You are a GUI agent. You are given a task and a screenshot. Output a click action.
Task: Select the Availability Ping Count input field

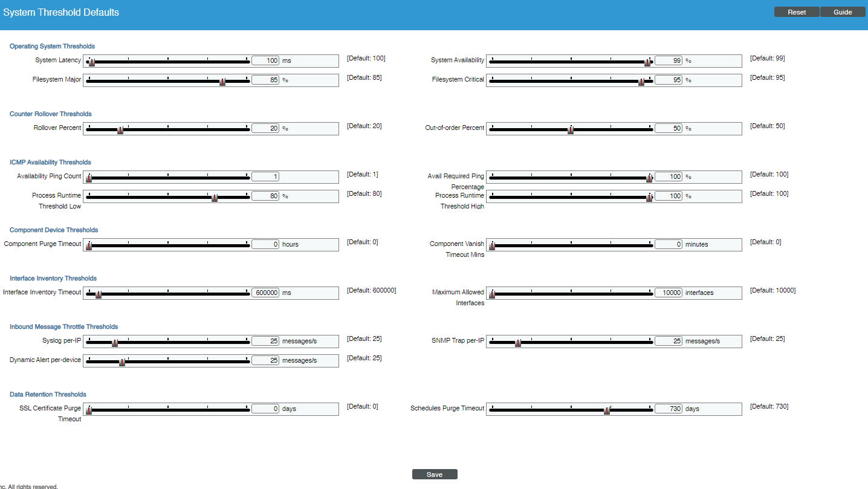tap(265, 176)
